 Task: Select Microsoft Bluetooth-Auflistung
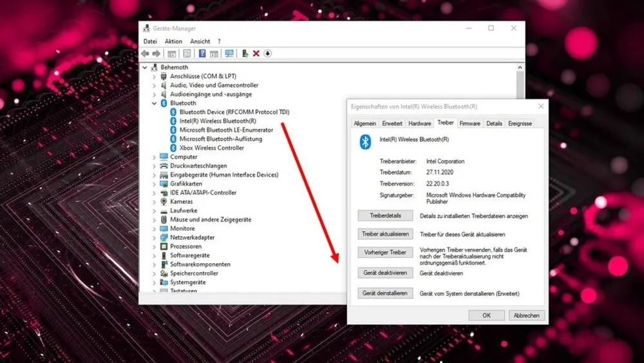(x=220, y=139)
